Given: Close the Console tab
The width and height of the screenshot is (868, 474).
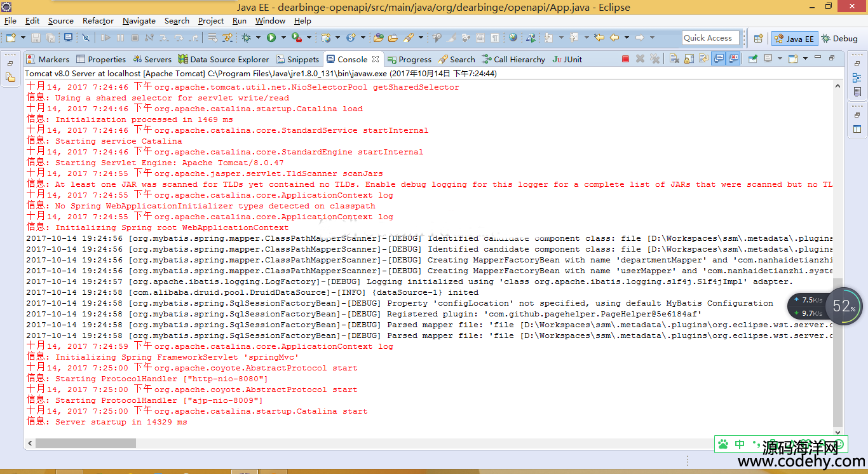Looking at the screenshot, I should coord(375,59).
